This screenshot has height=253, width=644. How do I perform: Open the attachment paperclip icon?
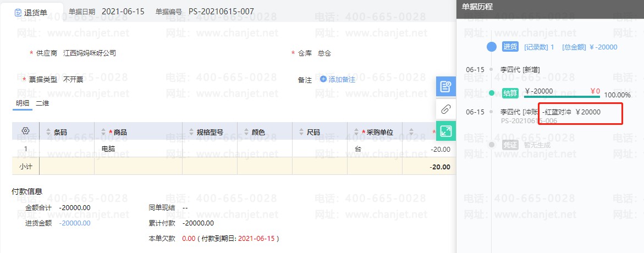click(x=445, y=109)
